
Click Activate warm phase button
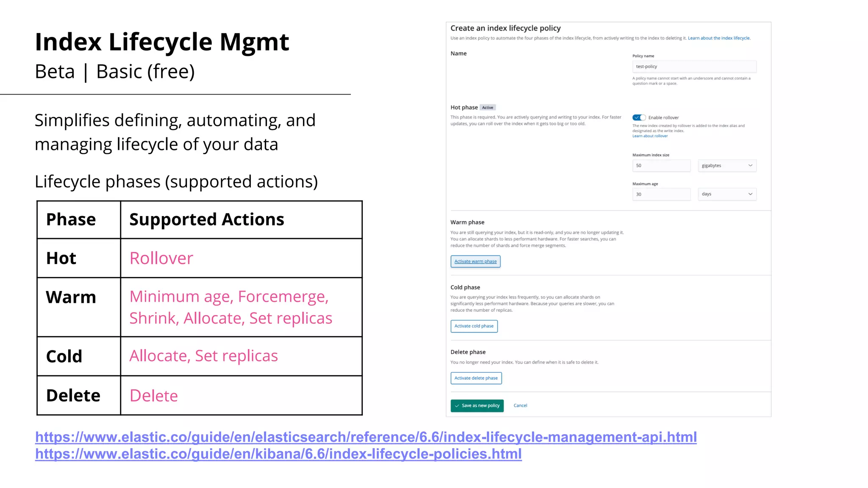(x=476, y=261)
